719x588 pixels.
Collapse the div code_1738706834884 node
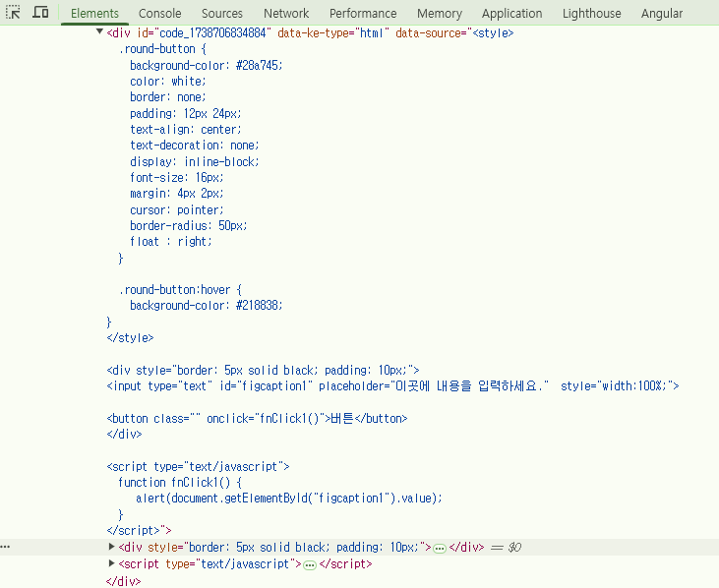[99, 31]
